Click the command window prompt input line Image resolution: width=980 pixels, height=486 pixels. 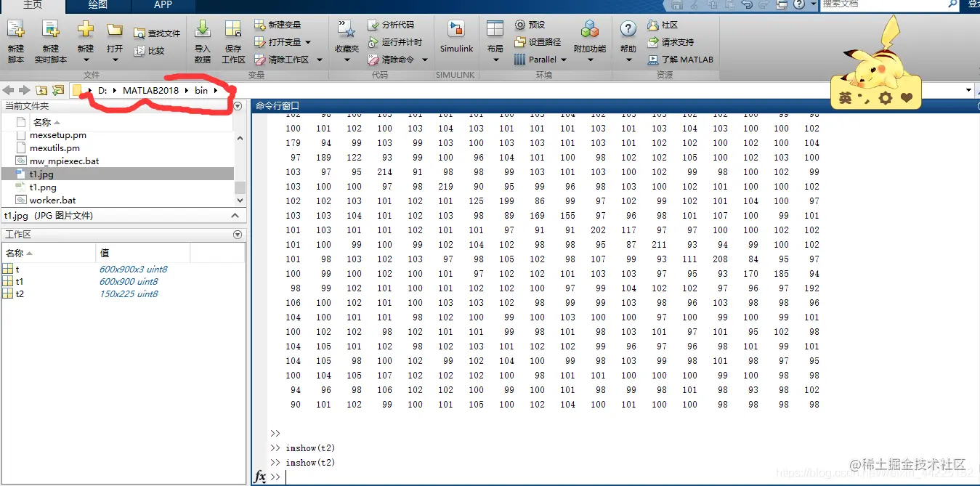[625, 477]
